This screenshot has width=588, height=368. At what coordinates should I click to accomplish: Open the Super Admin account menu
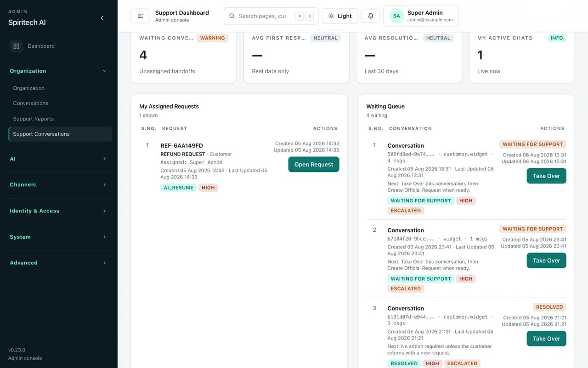click(421, 16)
